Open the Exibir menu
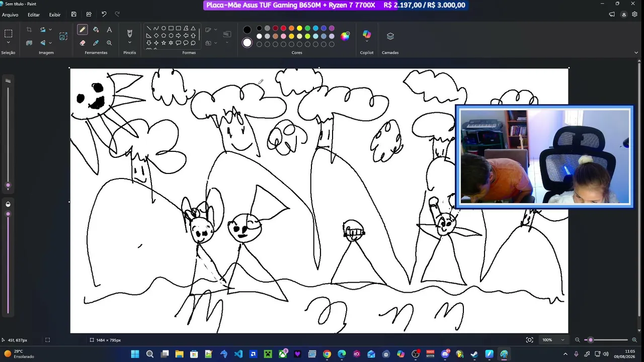This screenshot has height=362, width=644. (x=55, y=15)
